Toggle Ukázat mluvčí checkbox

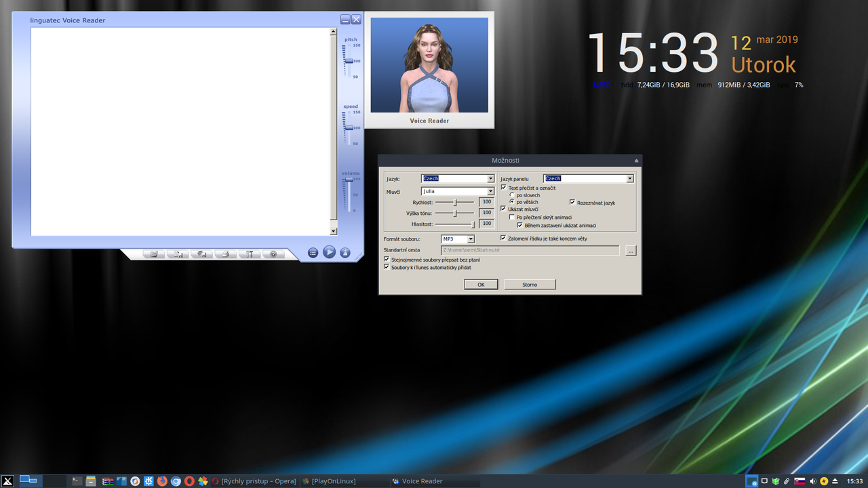[x=503, y=209]
